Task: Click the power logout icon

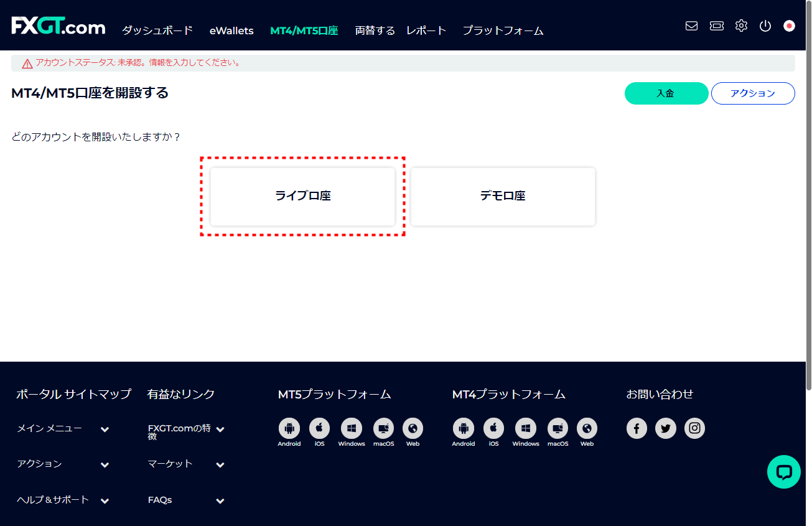Action: [765, 26]
